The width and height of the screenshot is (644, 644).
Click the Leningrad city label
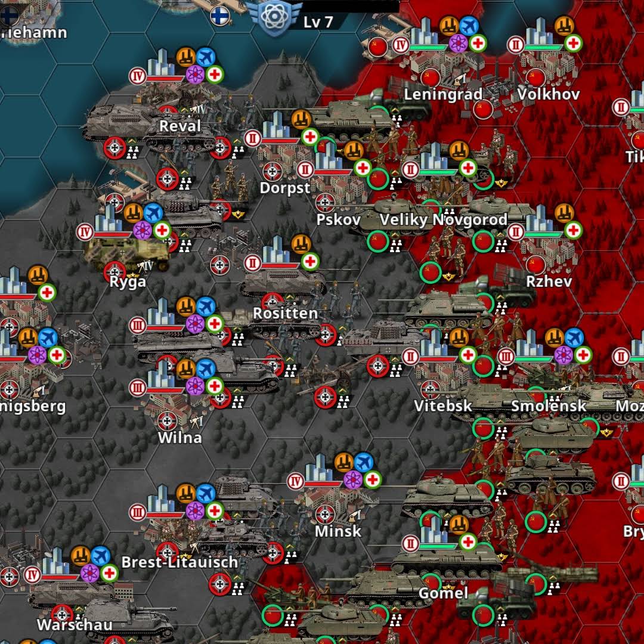(x=443, y=94)
